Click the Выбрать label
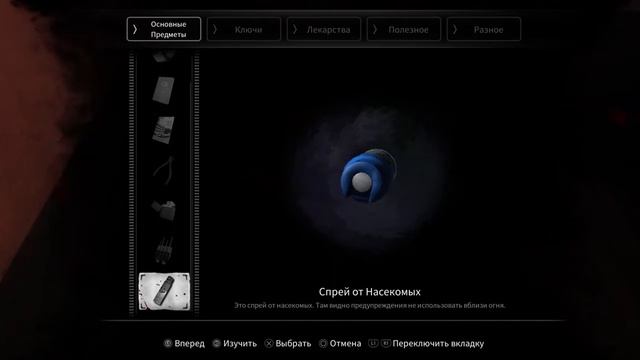The image size is (640, 360). click(293, 344)
